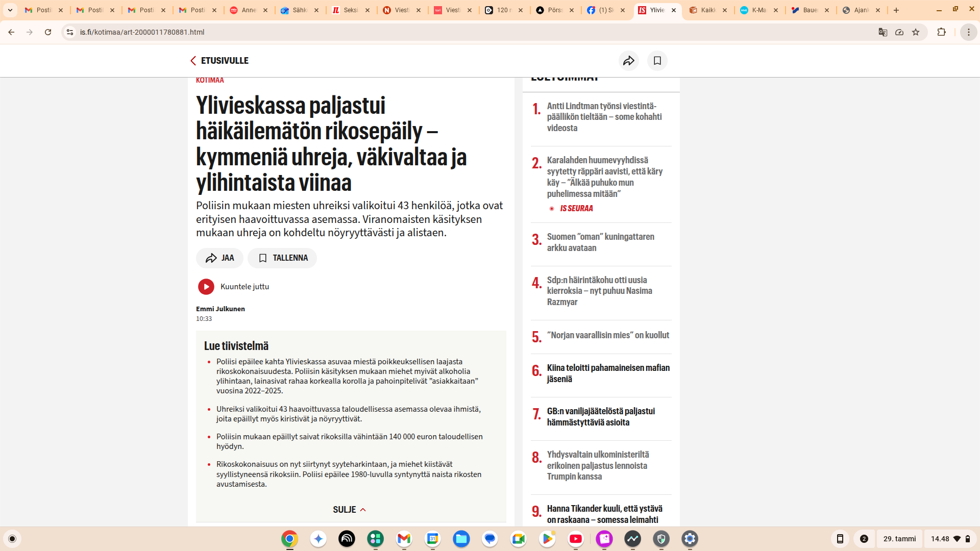Open Suomen oman kuningattaren article
The height and width of the screenshot is (551, 980).
point(601,242)
